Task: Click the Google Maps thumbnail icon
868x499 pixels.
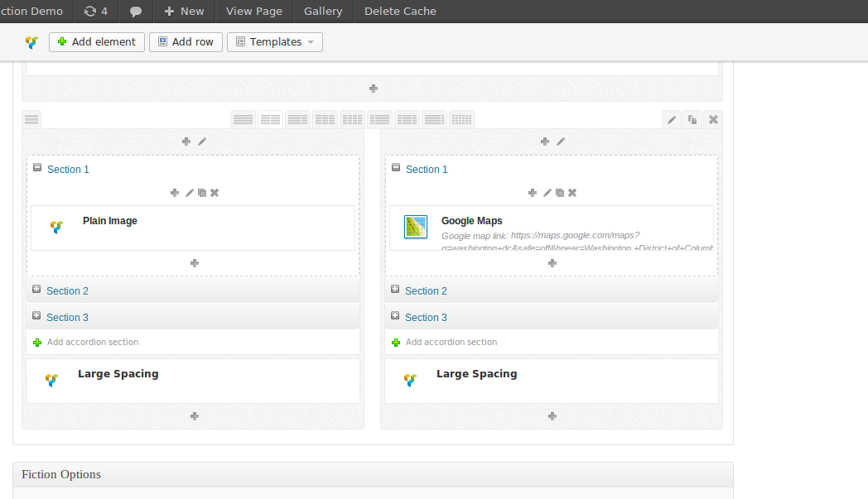Action: (416, 227)
